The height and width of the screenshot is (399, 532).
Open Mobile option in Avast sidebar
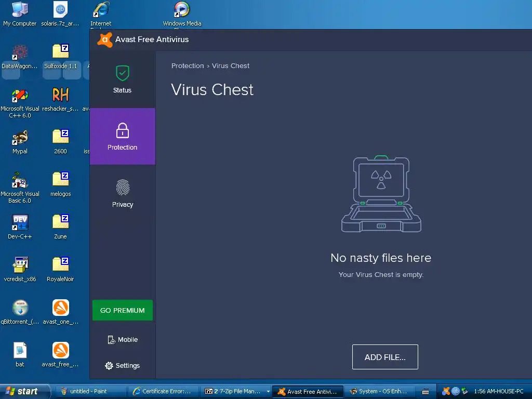123,340
